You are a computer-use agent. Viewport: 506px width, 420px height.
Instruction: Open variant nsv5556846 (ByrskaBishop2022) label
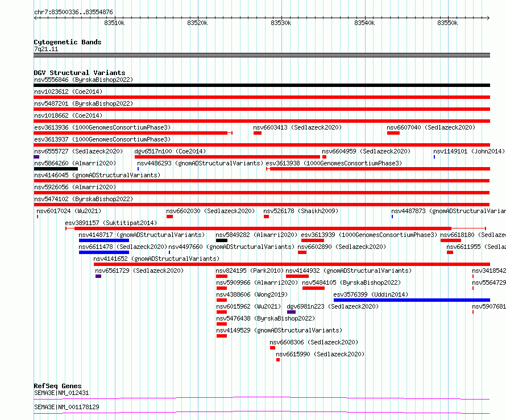[x=84, y=80]
